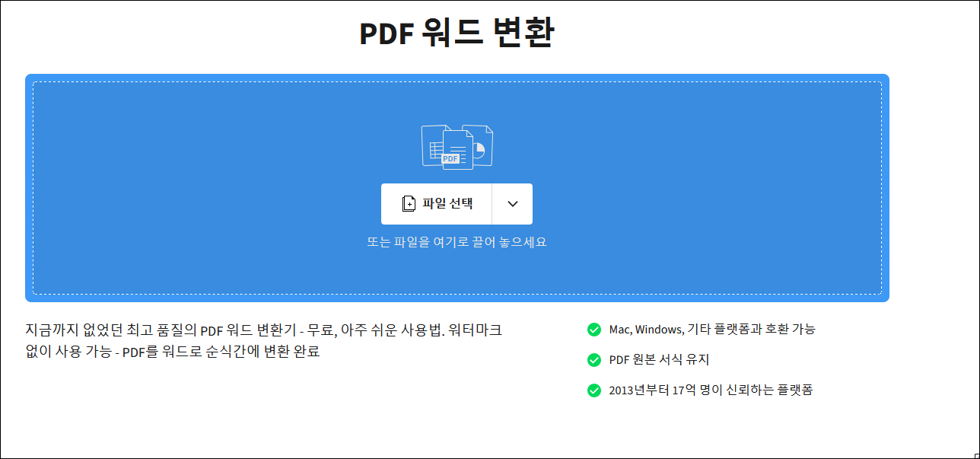Viewport: 980px width, 459px height.
Task: Click the text PDF 원본 서식 유지
Action: click(x=659, y=360)
